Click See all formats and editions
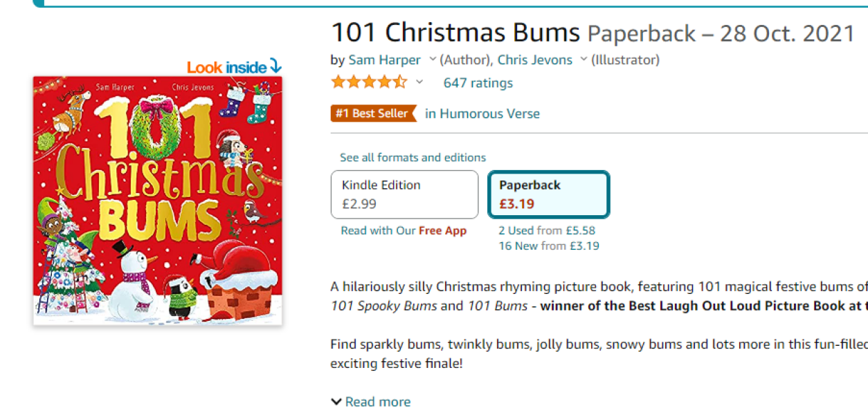 click(413, 158)
